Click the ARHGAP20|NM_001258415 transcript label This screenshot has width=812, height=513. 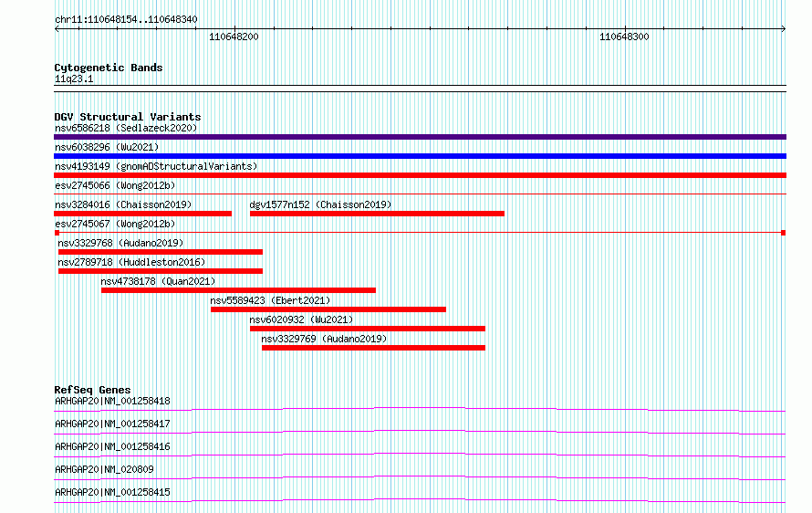pyautogui.click(x=112, y=492)
